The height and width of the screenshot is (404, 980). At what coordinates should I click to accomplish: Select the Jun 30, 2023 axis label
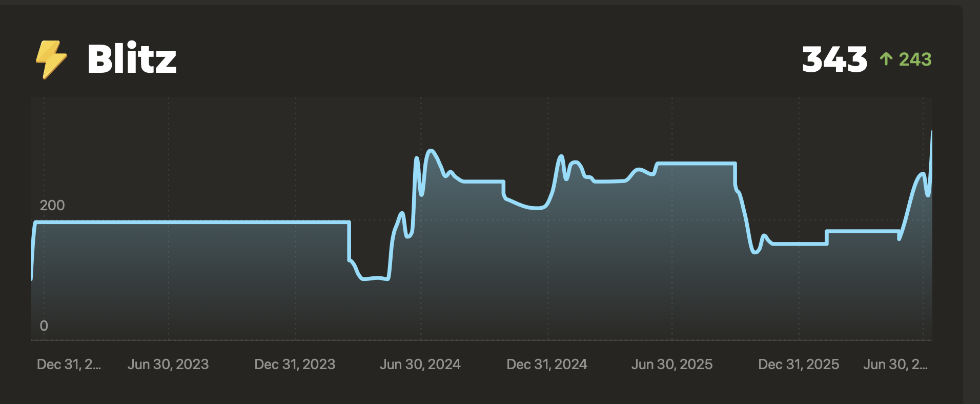[168, 365]
